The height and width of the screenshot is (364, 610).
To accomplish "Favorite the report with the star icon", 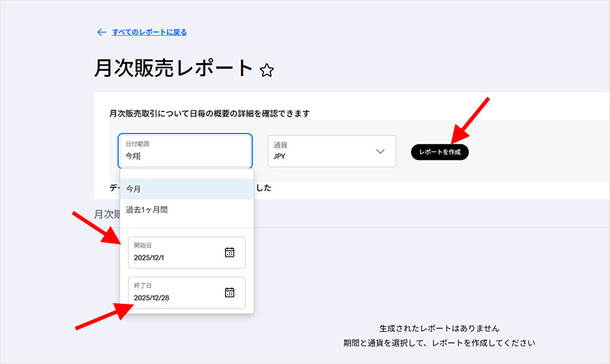I will click(x=266, y=71).
